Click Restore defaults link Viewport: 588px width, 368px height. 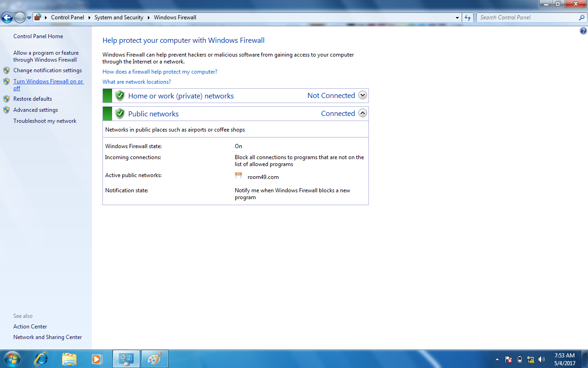33,99
